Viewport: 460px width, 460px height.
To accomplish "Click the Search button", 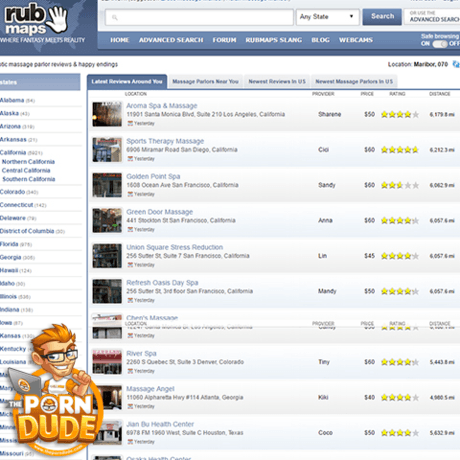I will coord(382,17).
